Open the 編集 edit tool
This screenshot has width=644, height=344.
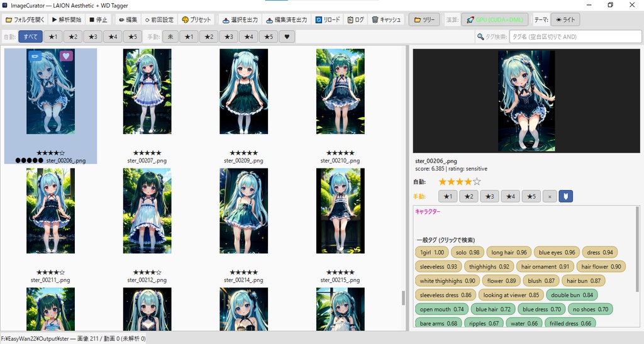click(128, 19)
